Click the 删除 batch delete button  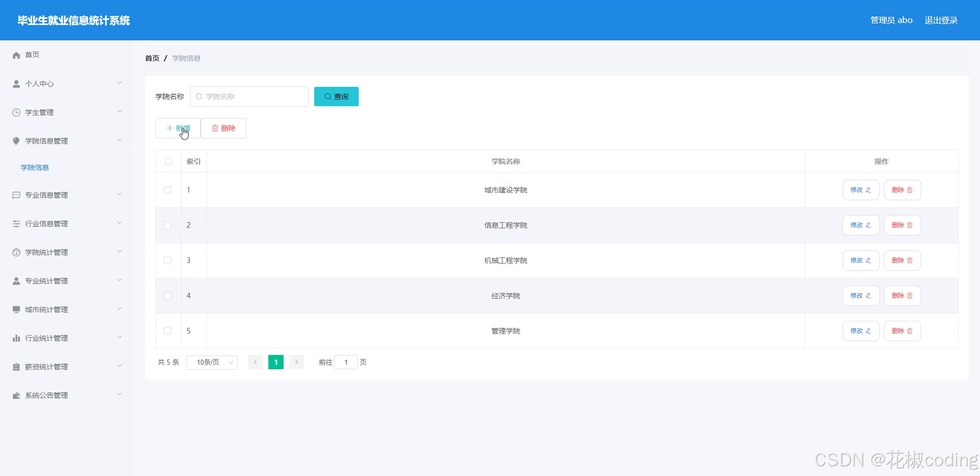tap(223, 128)
